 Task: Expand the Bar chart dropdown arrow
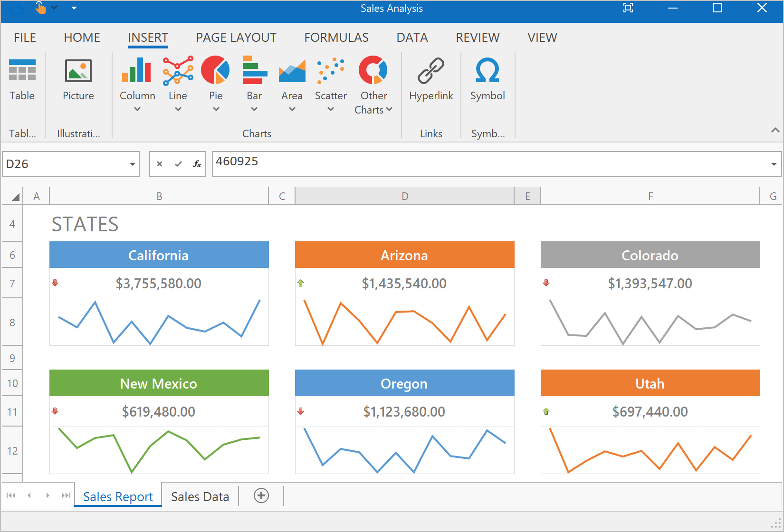tap(254, 109)
